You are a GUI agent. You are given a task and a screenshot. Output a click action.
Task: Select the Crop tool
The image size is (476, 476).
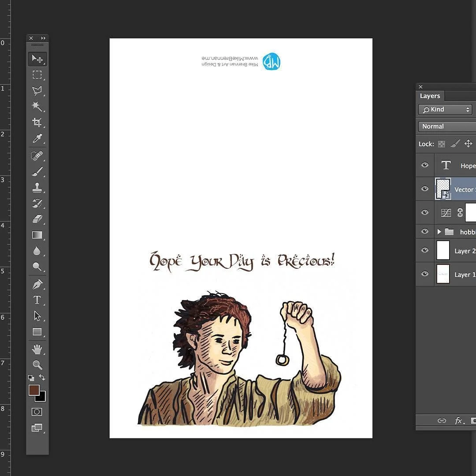point(37,122)
